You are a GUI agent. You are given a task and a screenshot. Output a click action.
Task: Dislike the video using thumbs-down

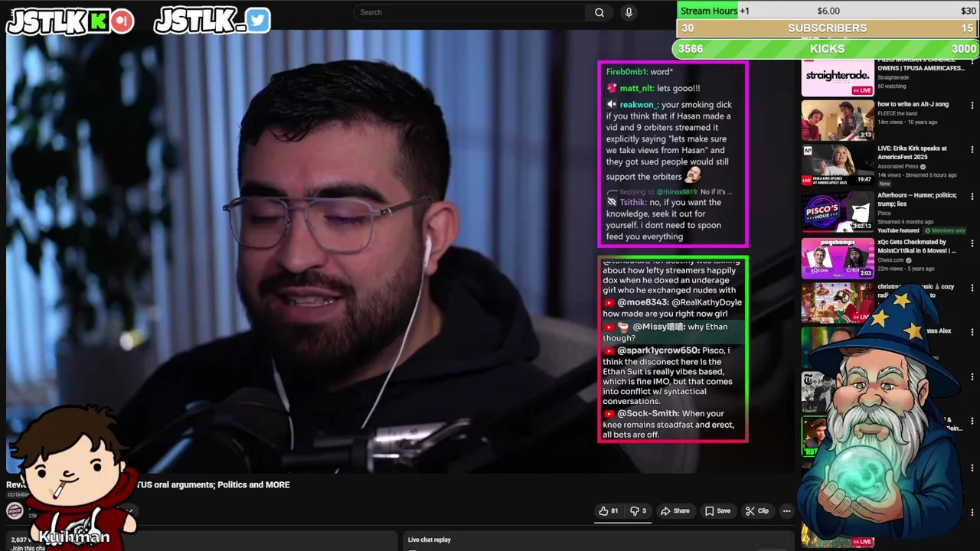click(x=638, y=511)
